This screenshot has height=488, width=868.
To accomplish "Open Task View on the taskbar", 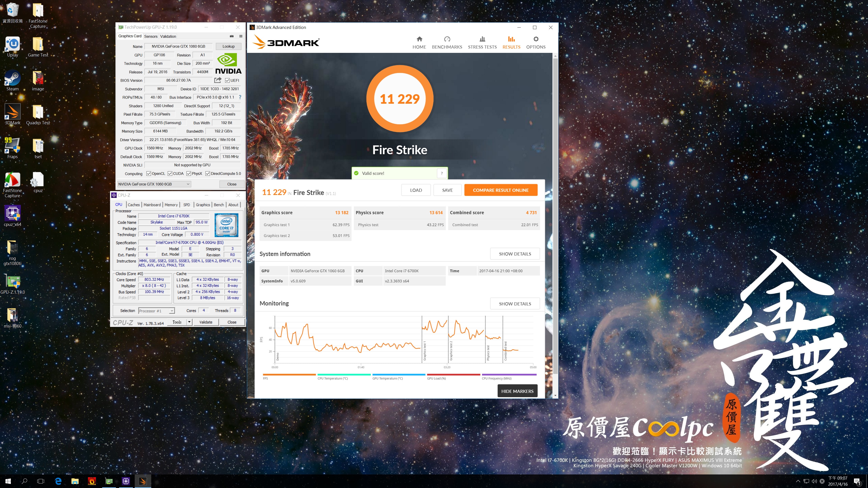I will 41,481.
